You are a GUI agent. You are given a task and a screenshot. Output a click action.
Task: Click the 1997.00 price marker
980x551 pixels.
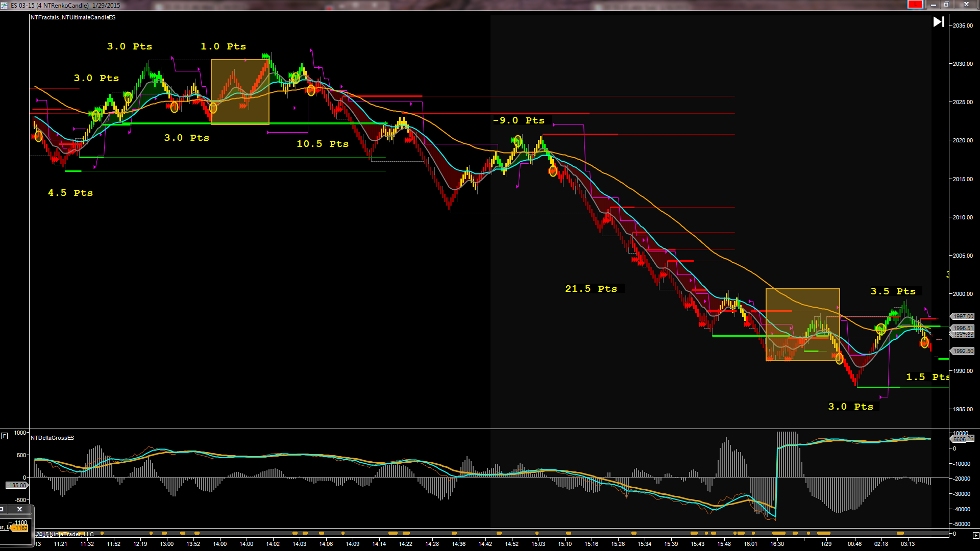963,316
